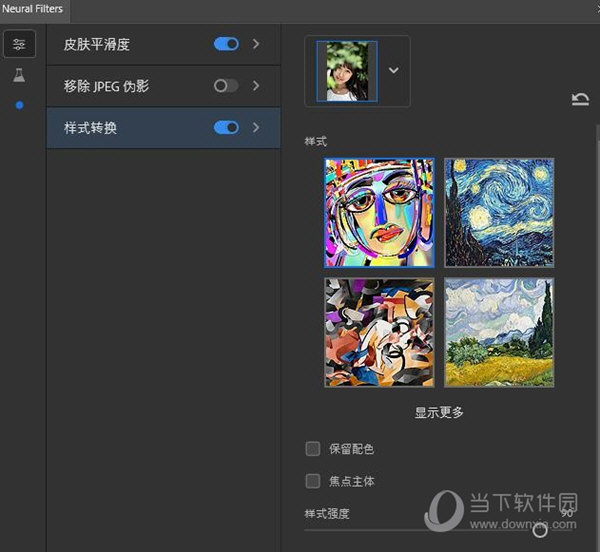The height and width of the screenshot is (552, 600).
Task: Choose the wheat field landscape style
Action: coord(499,332)
